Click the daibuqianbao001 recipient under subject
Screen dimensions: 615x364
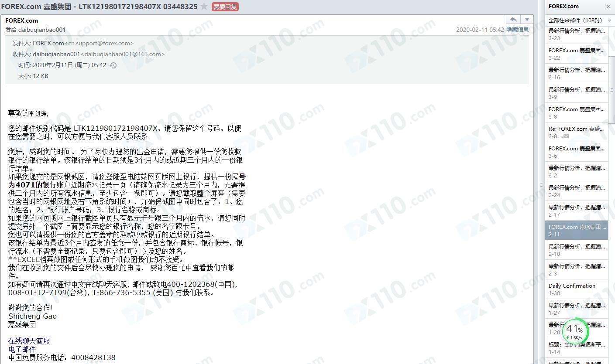tap(42, 30)
